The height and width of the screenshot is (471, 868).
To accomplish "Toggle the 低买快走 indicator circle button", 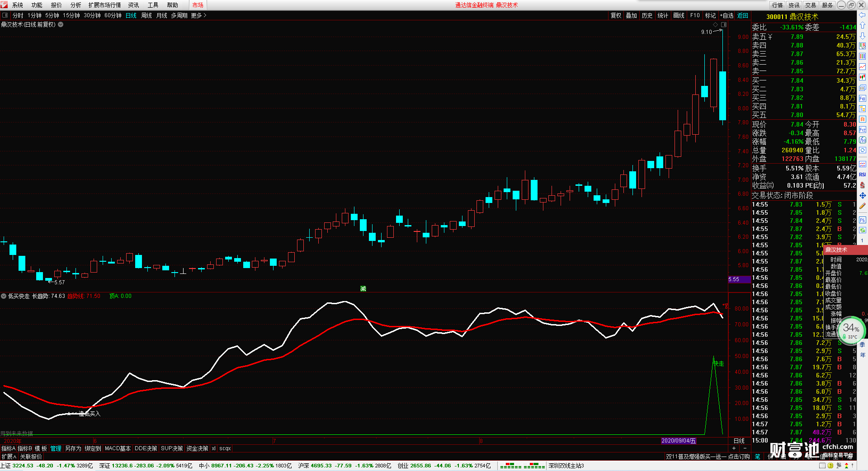I will (x=4, y=296).
